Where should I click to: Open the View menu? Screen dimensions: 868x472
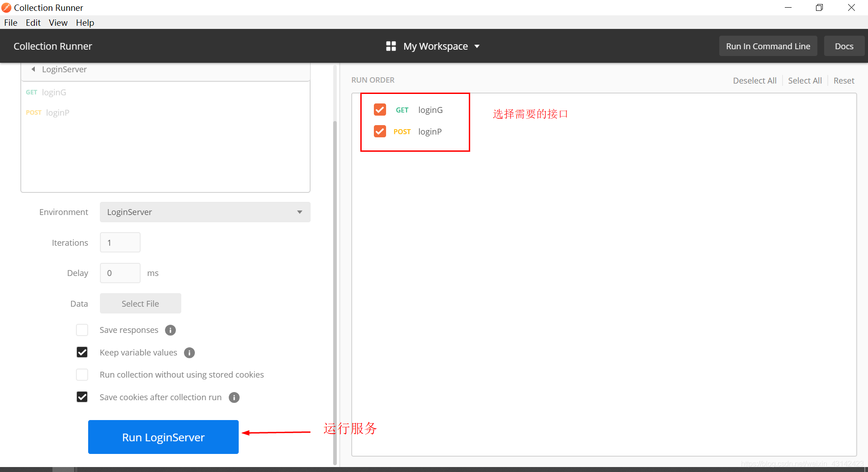(58, 23)
